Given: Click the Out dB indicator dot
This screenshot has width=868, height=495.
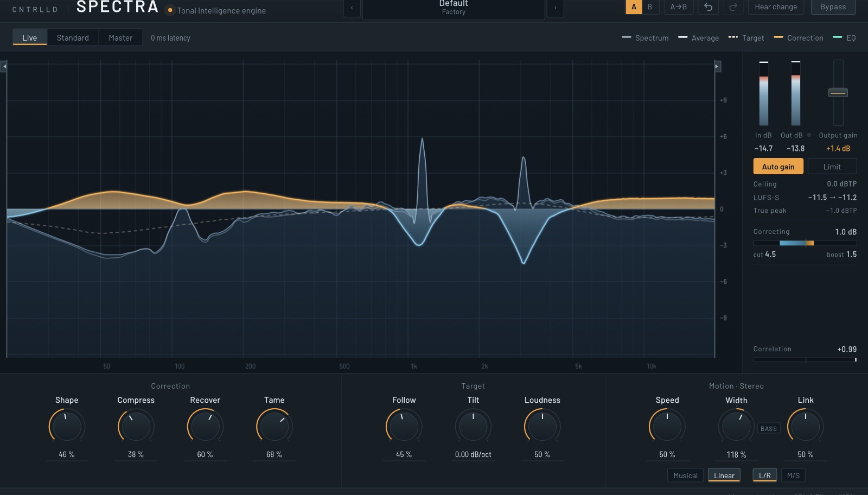Looking at the screenshot, I should click(809, 135).
